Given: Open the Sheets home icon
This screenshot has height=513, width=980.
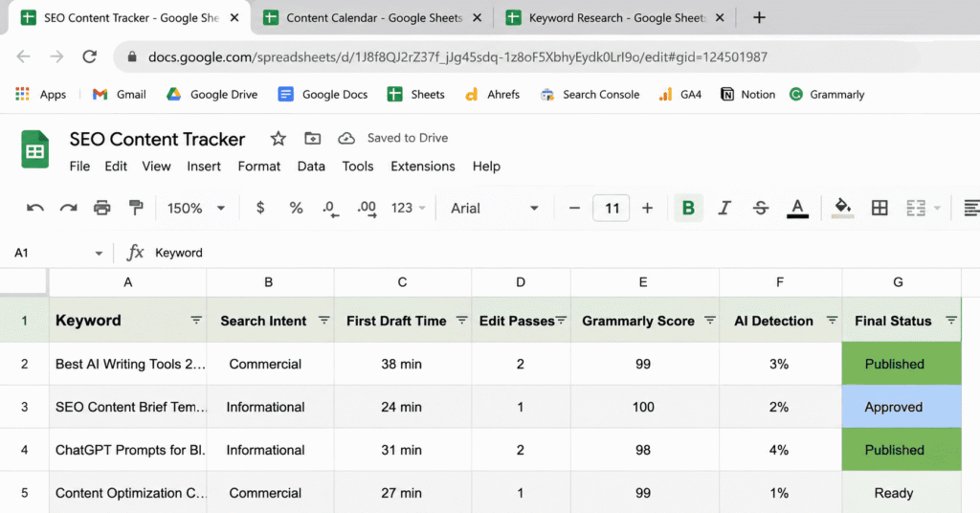Looking at the screenshot, I should click(x=35, y=148).
